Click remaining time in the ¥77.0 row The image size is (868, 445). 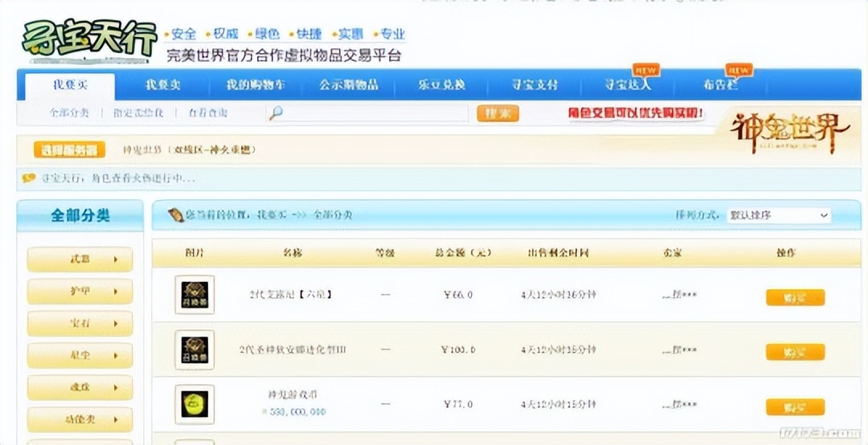[x=558, y=405]
